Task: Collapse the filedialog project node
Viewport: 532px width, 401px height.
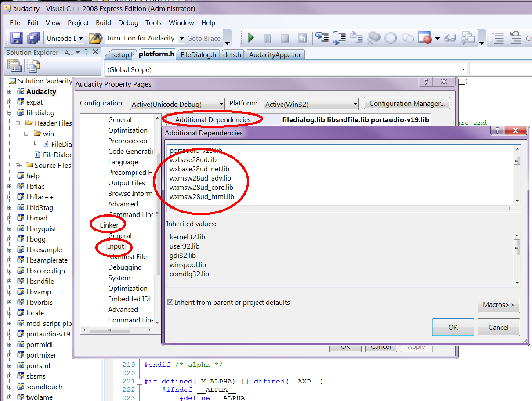Action: coord(10,113)
